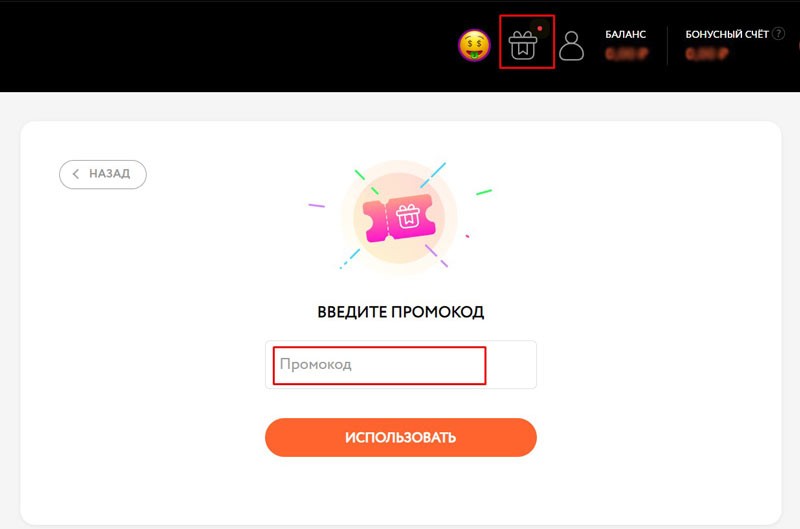Click the question mark beside БОНУСНЫЙ СЧЁТ
The image size is (800, 529).
[778, 34]
